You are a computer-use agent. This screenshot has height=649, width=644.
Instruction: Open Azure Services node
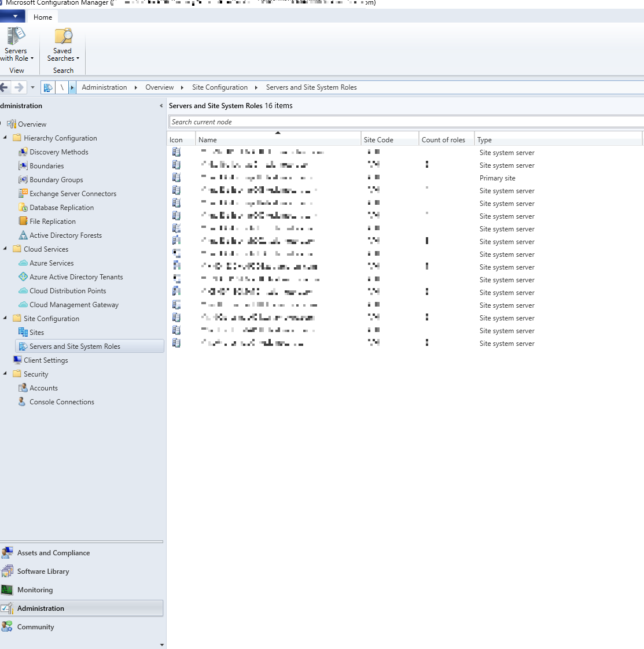51,263
